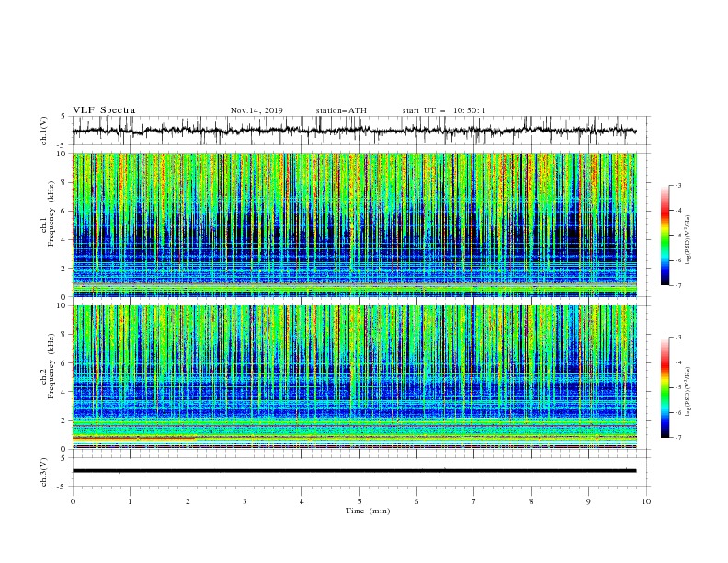Click the ch.3 flat black waveform trace
Image resolution: width=728 pixels, height=563 pixels.
354,471
